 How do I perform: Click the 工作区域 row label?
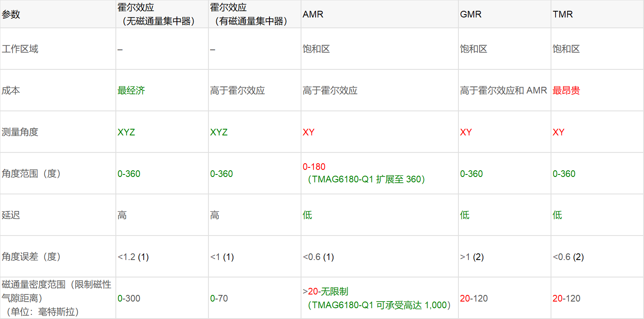tap(20, 49)
